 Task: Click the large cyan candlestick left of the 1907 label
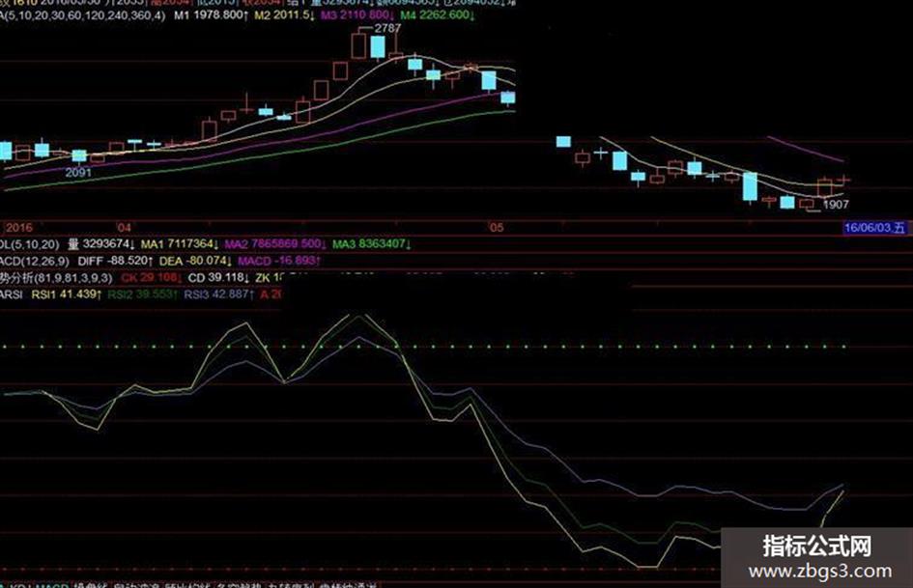[x=750, y=187]
